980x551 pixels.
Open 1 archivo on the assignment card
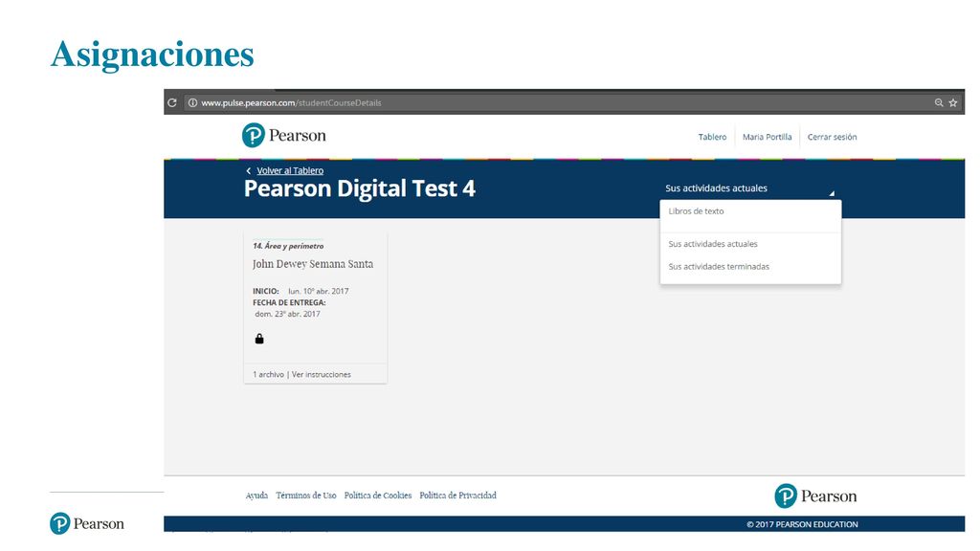(268, 374)
